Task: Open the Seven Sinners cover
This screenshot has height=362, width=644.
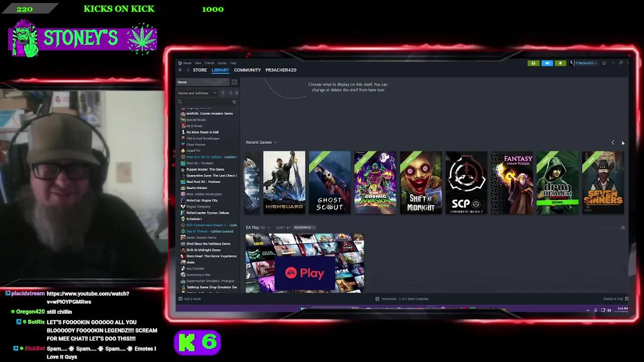Action: 603,183
